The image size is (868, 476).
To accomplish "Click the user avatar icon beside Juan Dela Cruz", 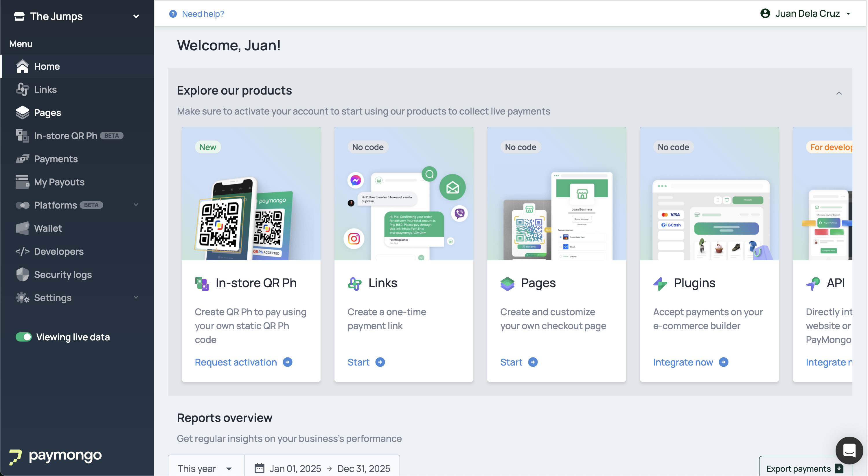I will [765, 13].
